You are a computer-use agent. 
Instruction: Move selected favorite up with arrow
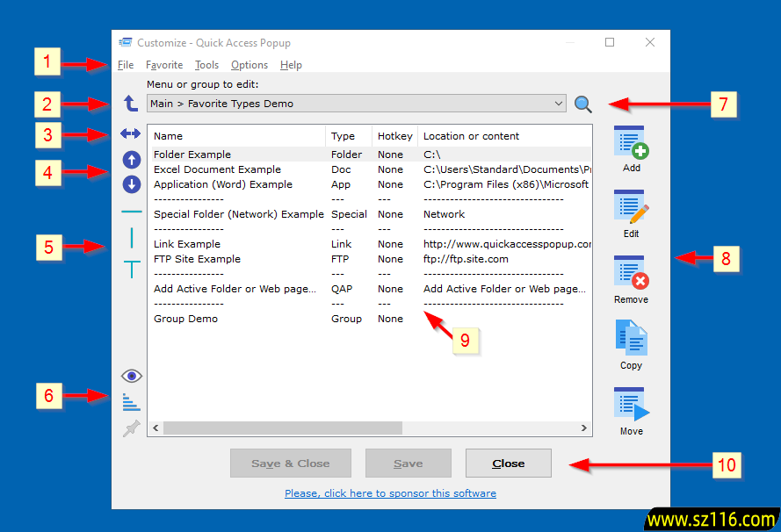point(131,160)
